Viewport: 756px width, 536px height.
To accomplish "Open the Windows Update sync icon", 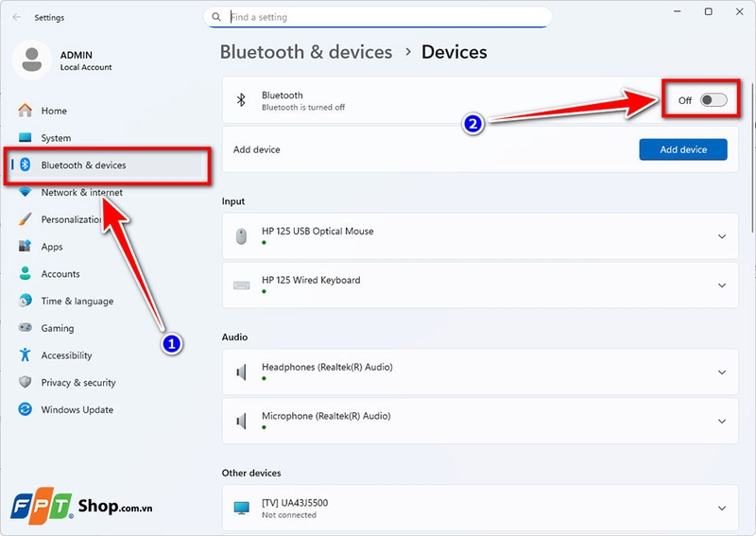I will tap(26, 409).
